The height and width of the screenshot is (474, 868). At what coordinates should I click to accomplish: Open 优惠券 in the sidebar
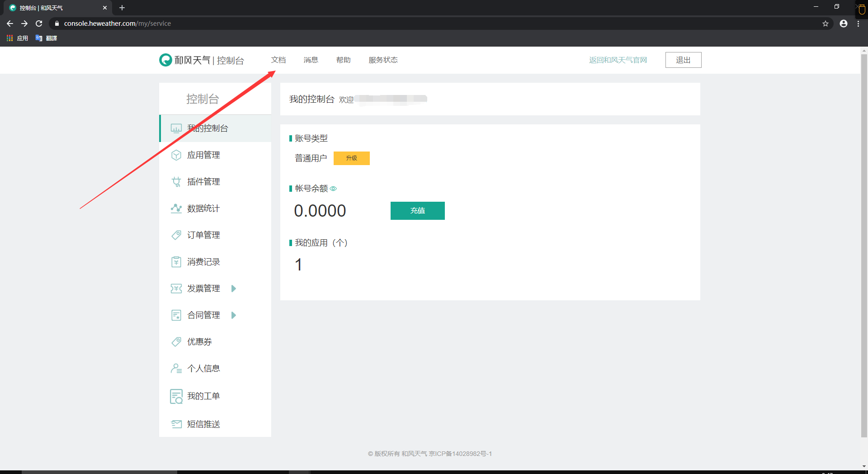(x=215, y=342)
